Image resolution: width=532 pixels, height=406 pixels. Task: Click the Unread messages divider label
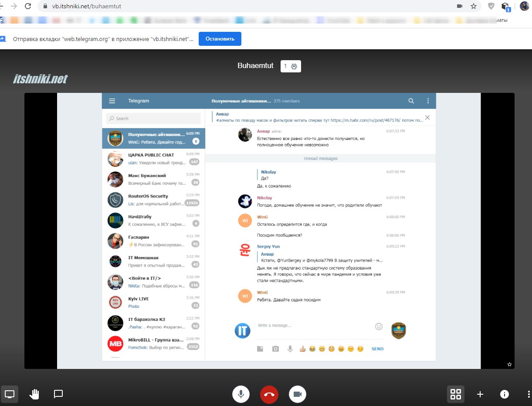(321, 159)
